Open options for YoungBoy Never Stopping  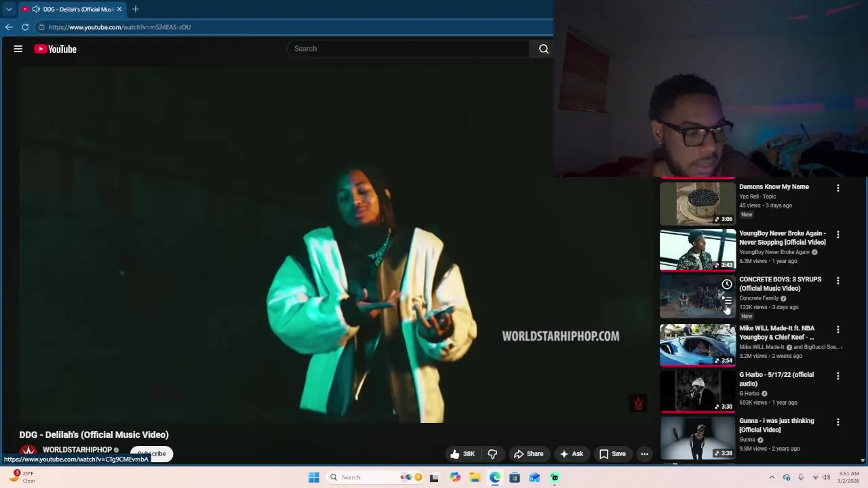click(838, 235)
